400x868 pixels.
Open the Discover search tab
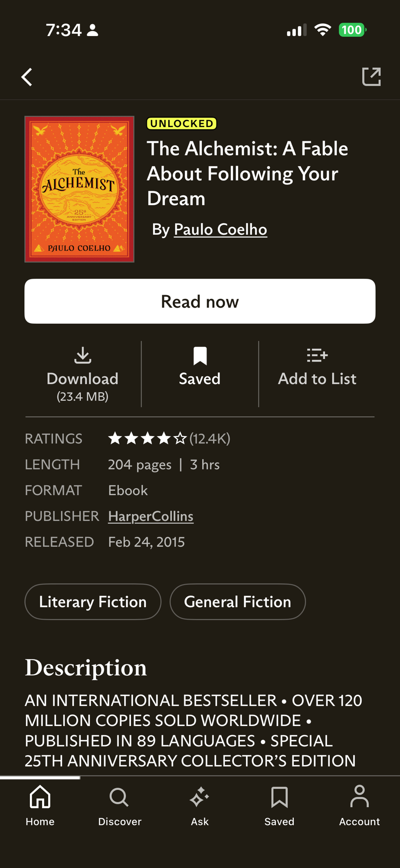[119, 806]
